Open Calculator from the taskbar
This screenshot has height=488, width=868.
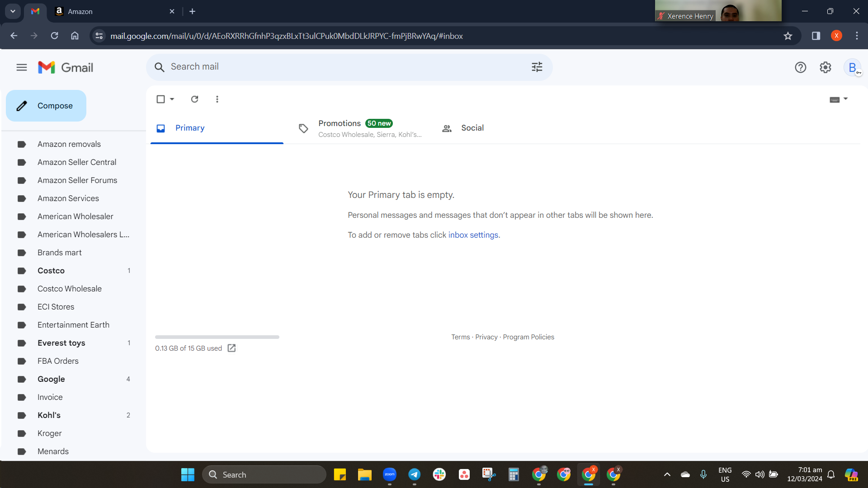[x=514, y=474]
